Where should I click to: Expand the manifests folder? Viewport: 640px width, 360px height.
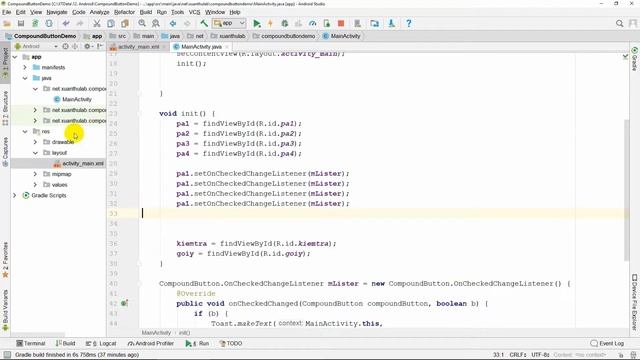25,67
